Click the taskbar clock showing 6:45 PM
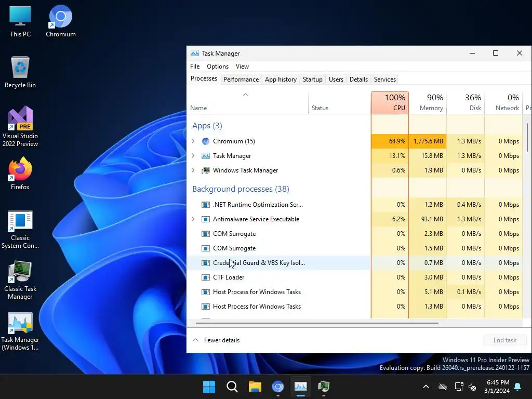This screenshot has width=532, height=399. click(497, 387)
